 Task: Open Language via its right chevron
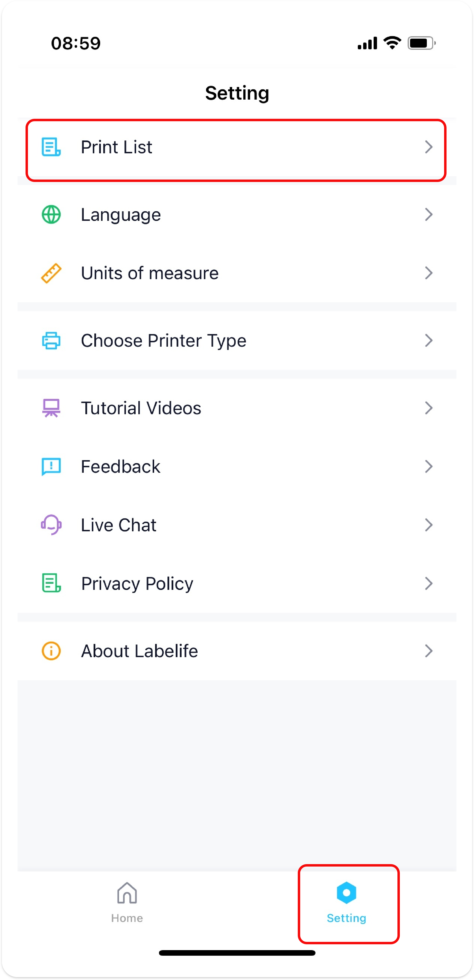429,215
